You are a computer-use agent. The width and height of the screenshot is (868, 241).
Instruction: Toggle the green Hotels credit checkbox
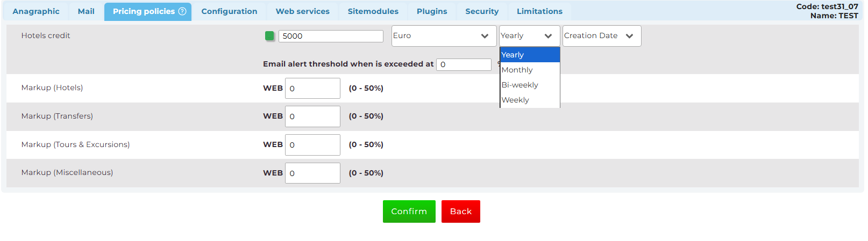(270, 36)
